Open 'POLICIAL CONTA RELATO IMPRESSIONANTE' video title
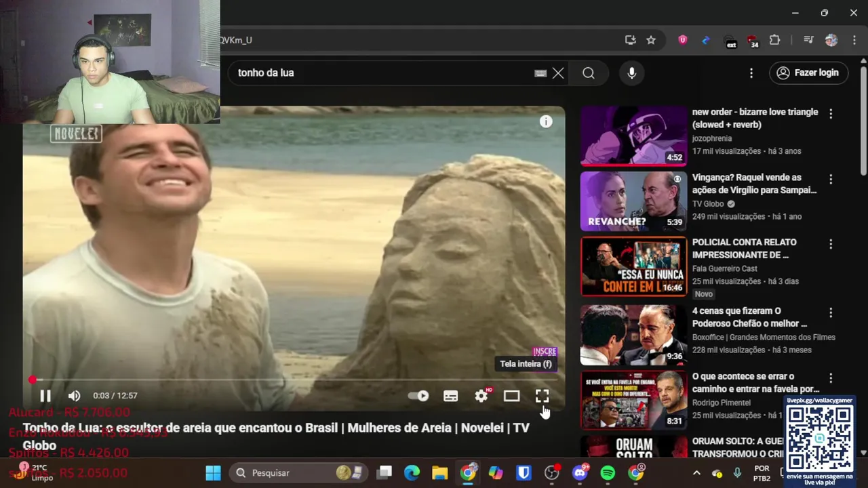The width and height of the screenshot is (868, 488). coord(744,249)
